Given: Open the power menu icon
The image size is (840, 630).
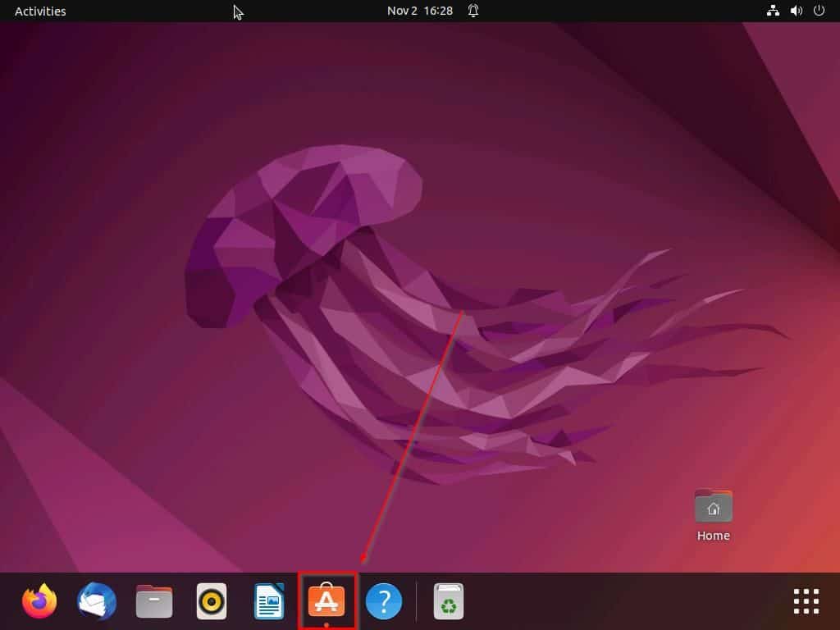Looking at the screenshot, I should 819,10.
